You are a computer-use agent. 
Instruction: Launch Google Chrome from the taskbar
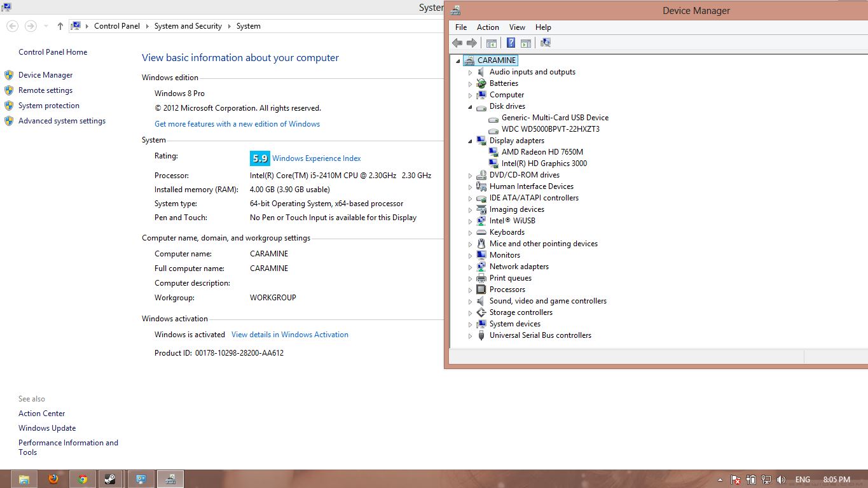click(x=83, y=479)
